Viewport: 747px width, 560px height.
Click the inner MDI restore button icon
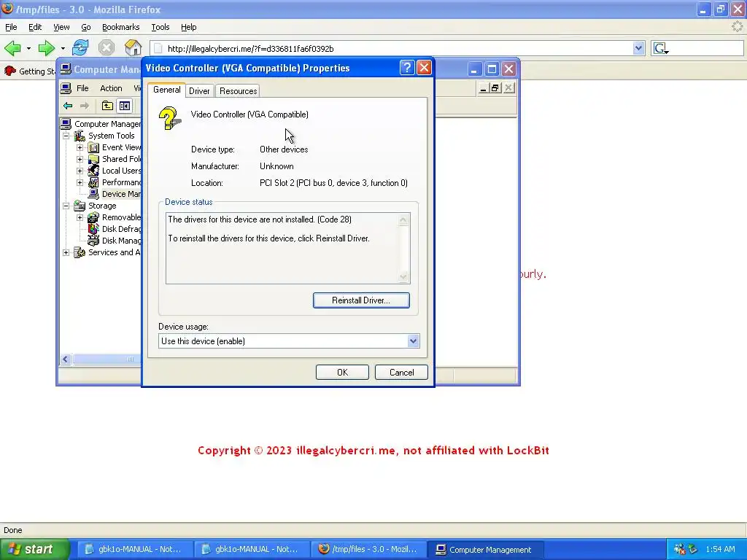[495, 88]
